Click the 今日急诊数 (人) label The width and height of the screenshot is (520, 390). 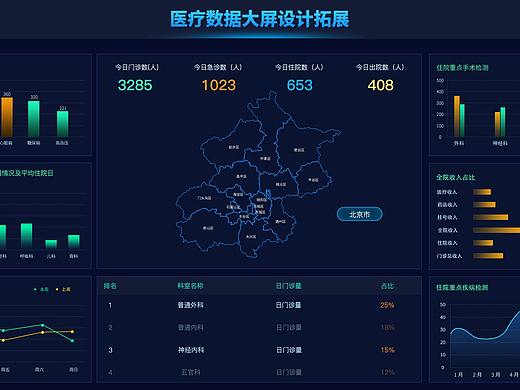(x=218, y=67)
